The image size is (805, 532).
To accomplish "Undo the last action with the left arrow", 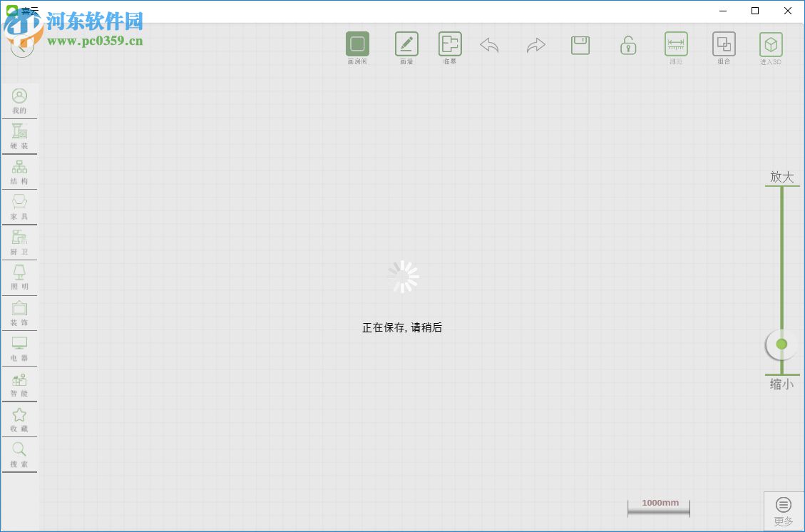I will [489, 45].
